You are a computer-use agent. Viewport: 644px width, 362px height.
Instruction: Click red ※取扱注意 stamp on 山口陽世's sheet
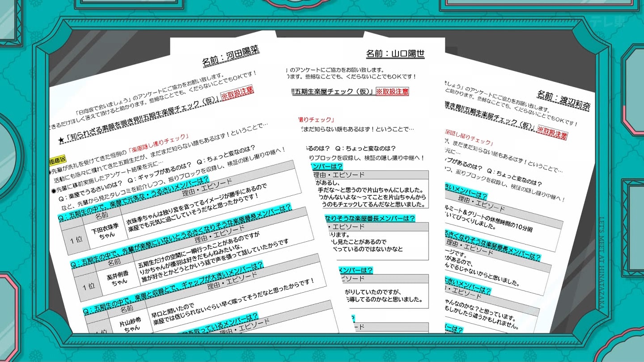(x=392, y=91)
